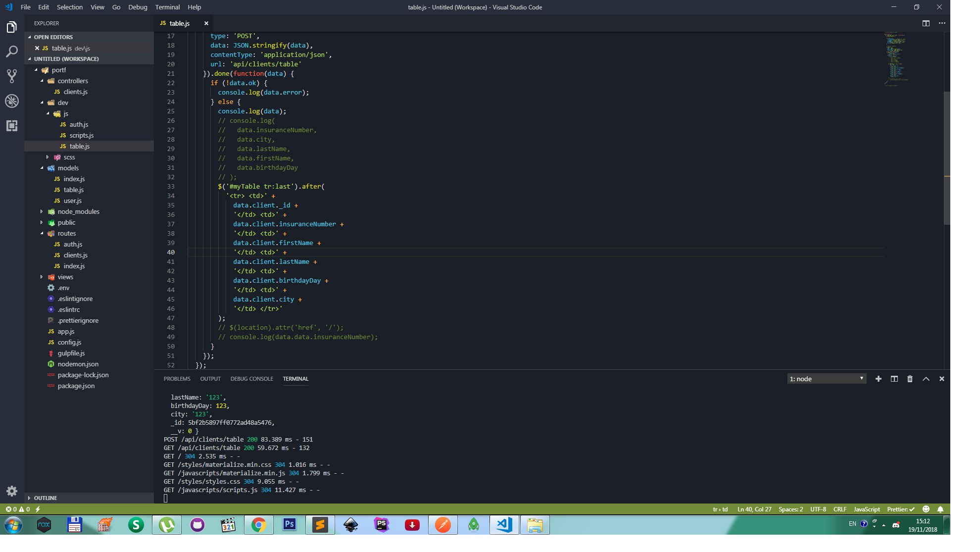Open gulpfile.js in the explorer
Viewport: 980px width, 552px height.
coord(71,353)
